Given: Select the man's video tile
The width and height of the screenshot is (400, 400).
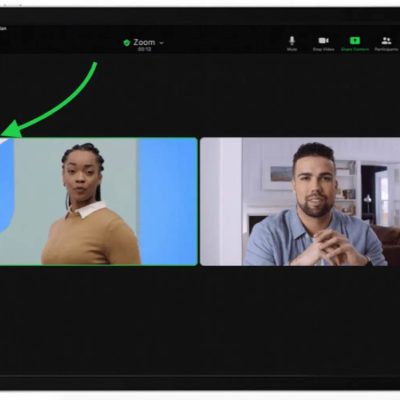Looking at the screenshot, I should 300,201.
